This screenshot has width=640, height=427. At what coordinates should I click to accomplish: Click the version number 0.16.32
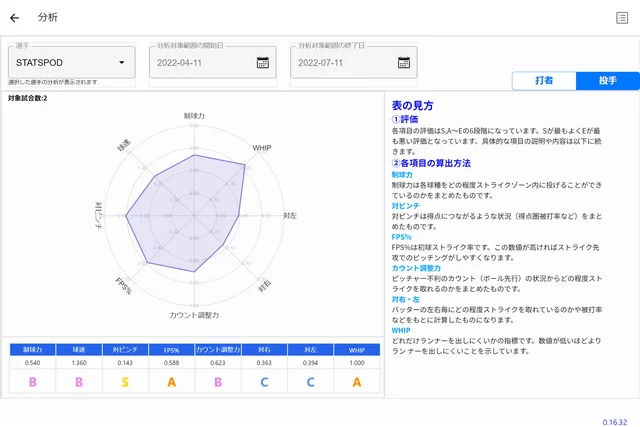click(616, 421)
